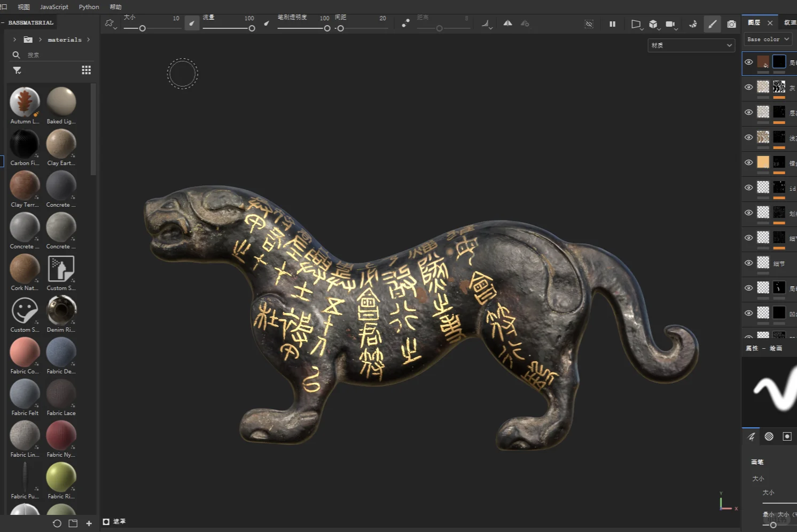797x532 pixels.
Task: Open the JavaScript menu
Action: pos(54,7)
